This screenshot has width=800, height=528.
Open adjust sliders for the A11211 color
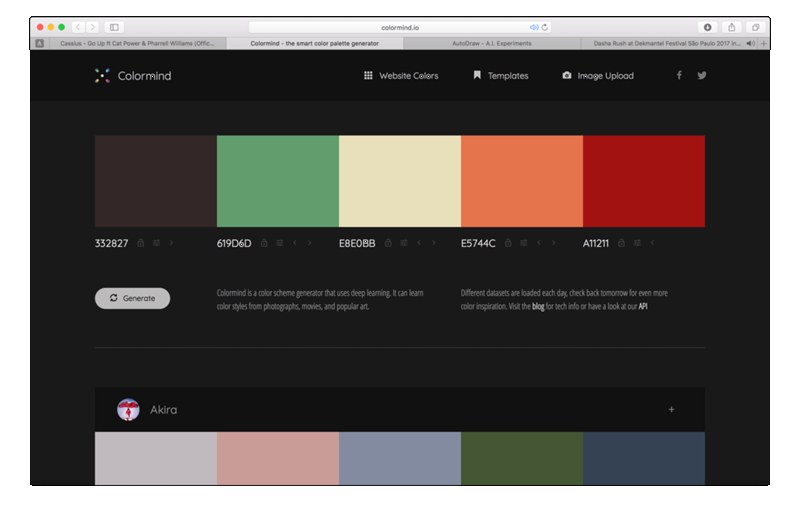coord(637,243)
